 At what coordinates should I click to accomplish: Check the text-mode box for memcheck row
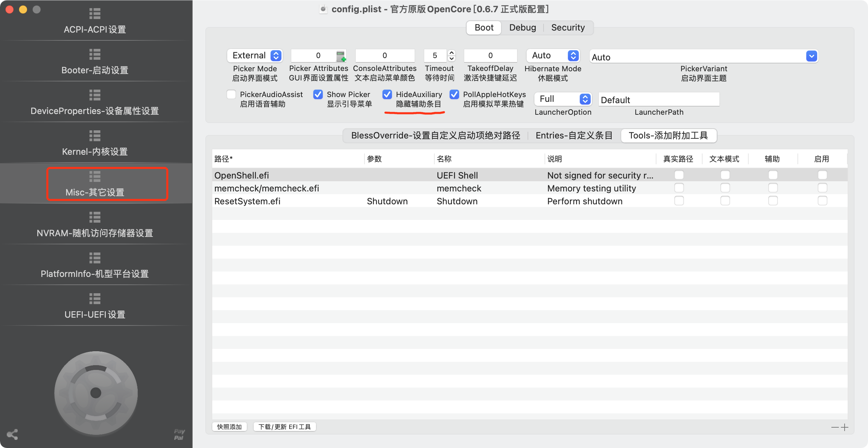coord(725,188)
